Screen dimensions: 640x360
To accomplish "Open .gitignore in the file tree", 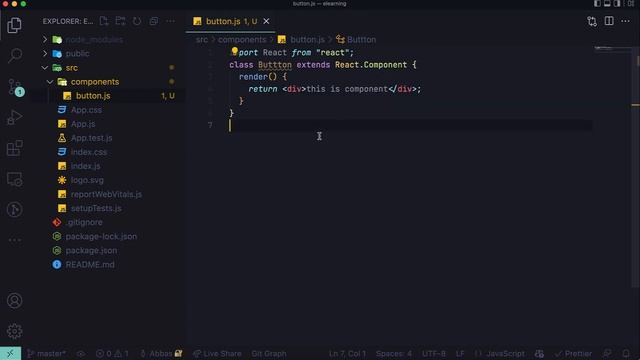I will point(84,222).
